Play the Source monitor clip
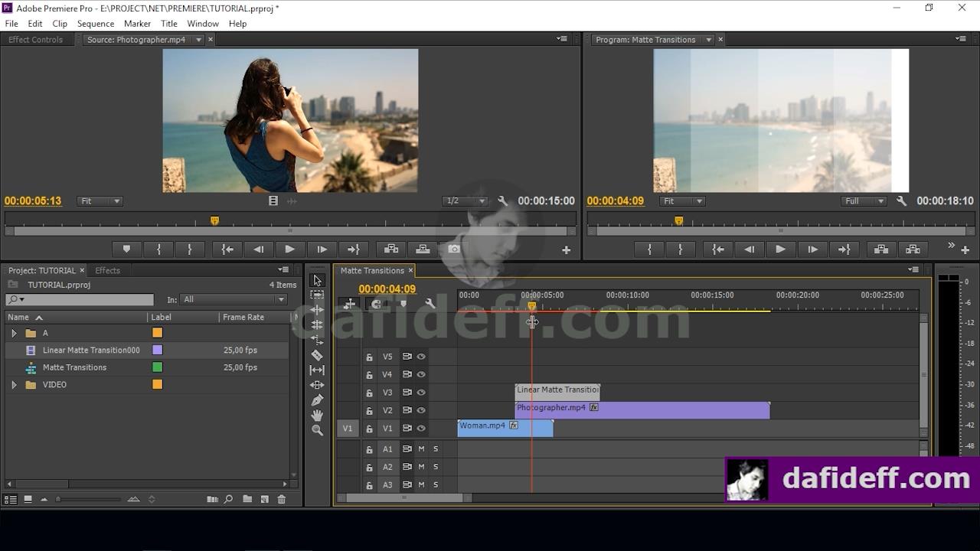 click(289, 249)
